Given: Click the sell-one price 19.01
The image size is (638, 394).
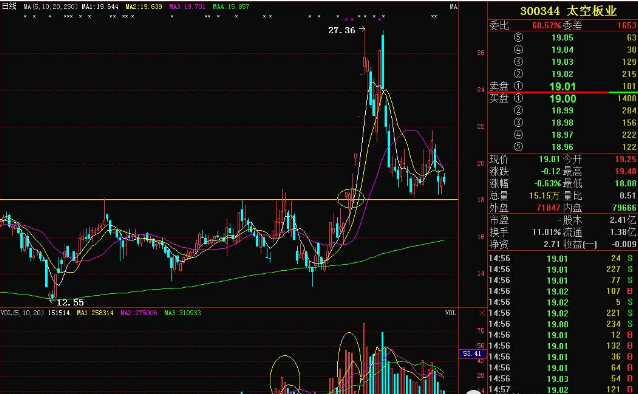Looking at the screenshot, I should point(563,86).
